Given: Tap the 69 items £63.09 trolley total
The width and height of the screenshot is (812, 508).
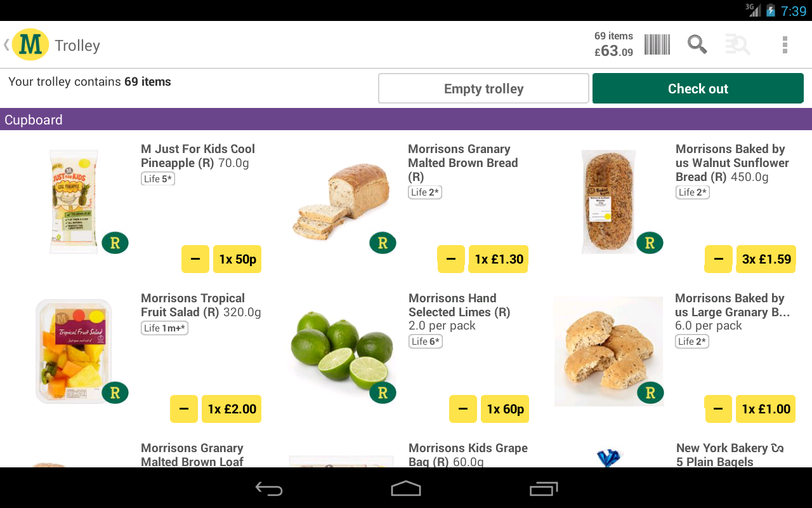Looking at the screenshot, I should click(x=613, y=44).
